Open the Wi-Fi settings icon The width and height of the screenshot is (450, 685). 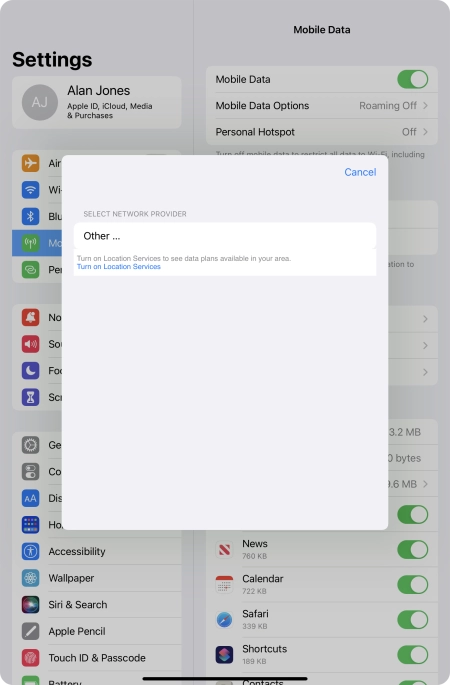tap(31, 190)
